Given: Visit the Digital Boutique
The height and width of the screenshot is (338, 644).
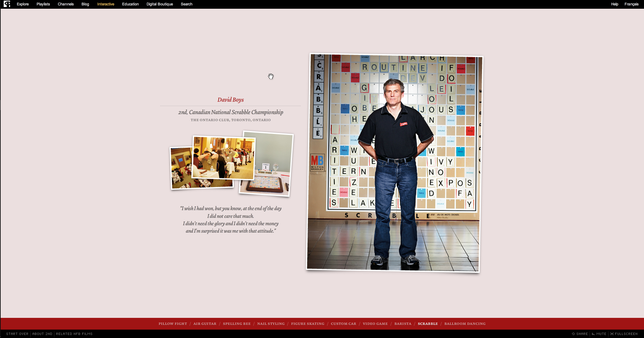Looking at the screenshot, I should 160,4.
